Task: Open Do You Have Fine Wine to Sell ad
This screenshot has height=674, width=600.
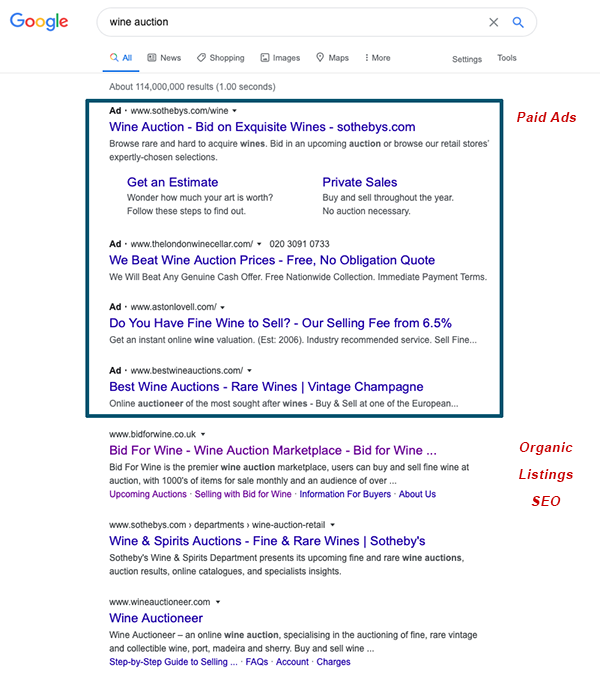Action: (280, 323)
